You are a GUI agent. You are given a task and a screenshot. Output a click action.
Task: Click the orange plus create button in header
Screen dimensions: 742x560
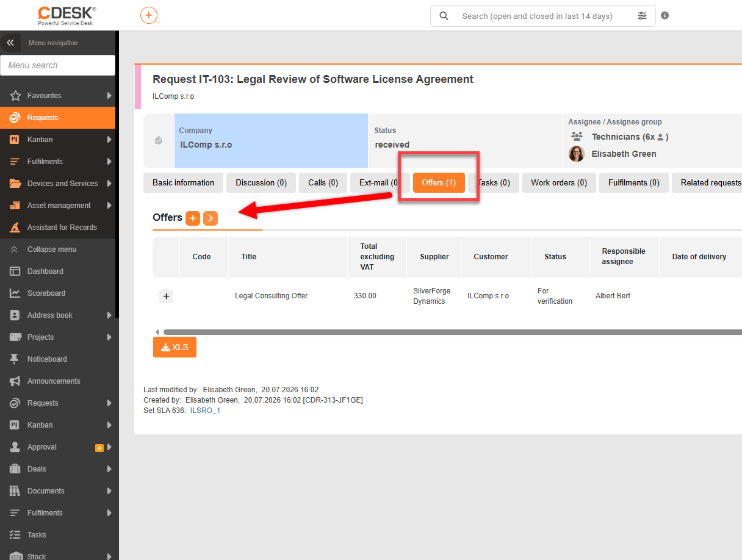149,15
